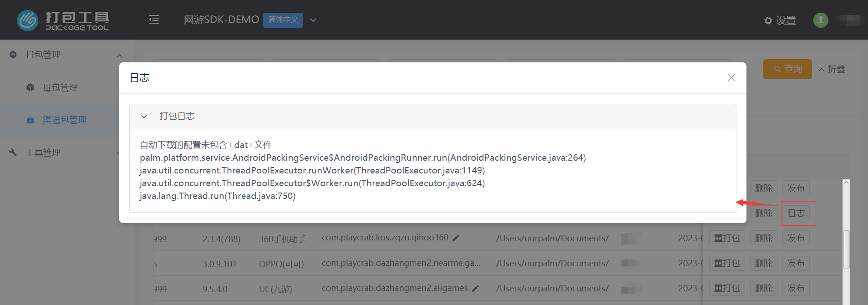868x305 pixels.
Task: Collapse the 打包日志 section chevron
Action: (144, 117)
